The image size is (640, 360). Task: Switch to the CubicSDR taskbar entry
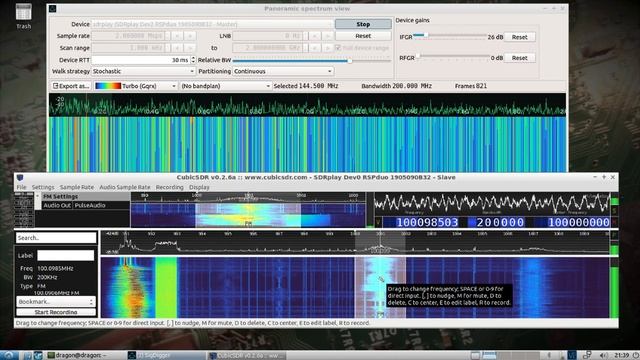tap(246, 356)
